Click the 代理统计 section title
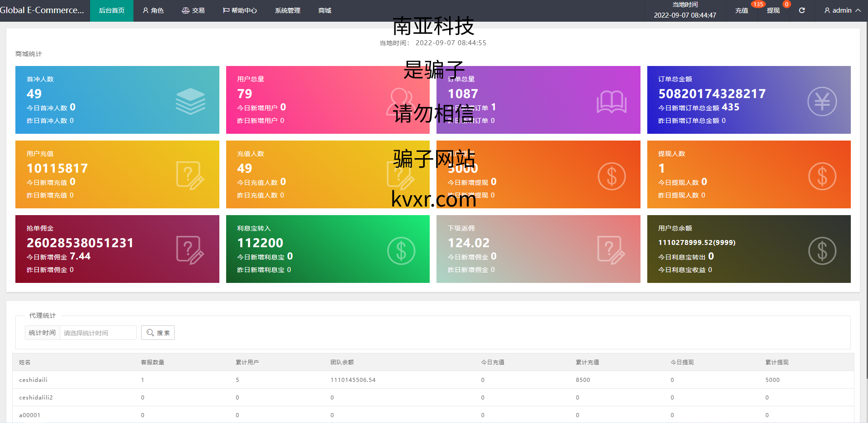The height and width of the screenshot is (423, 868). coord(43,315)
